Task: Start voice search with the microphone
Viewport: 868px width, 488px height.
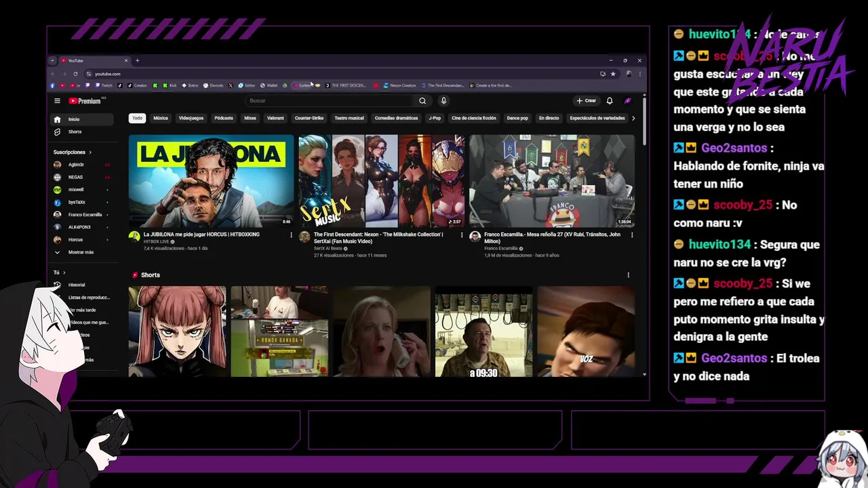Action: (443, 101)
